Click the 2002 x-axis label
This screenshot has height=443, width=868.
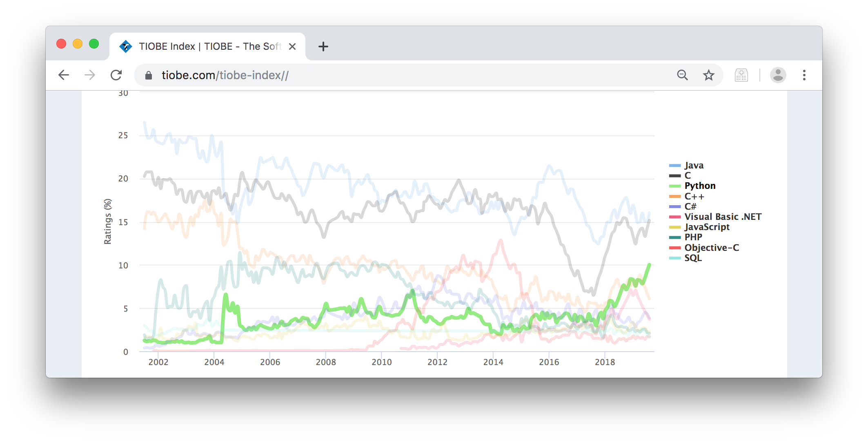click(x=158, y=362)
